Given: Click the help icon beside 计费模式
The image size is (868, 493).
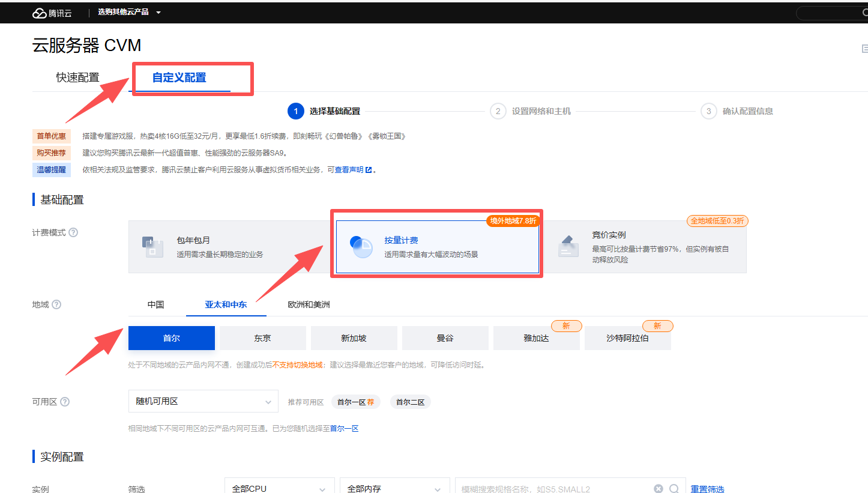Looking at the screenshot, I should pyautogui.click(x=73, y=232).
